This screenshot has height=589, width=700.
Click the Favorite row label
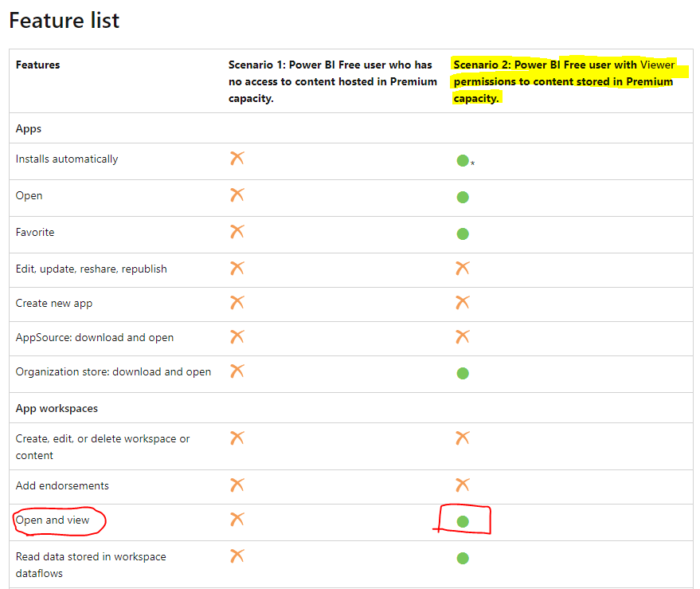[x=35, y=233]
